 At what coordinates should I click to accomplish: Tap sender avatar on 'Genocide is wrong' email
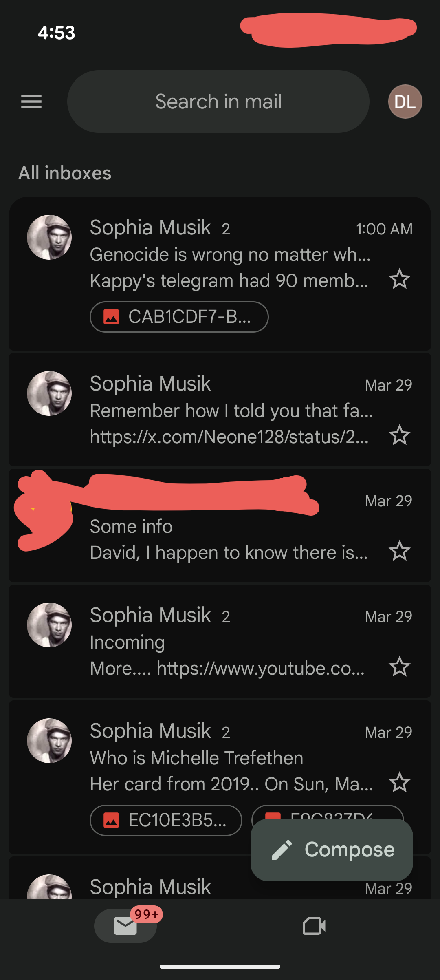(49, 237)
